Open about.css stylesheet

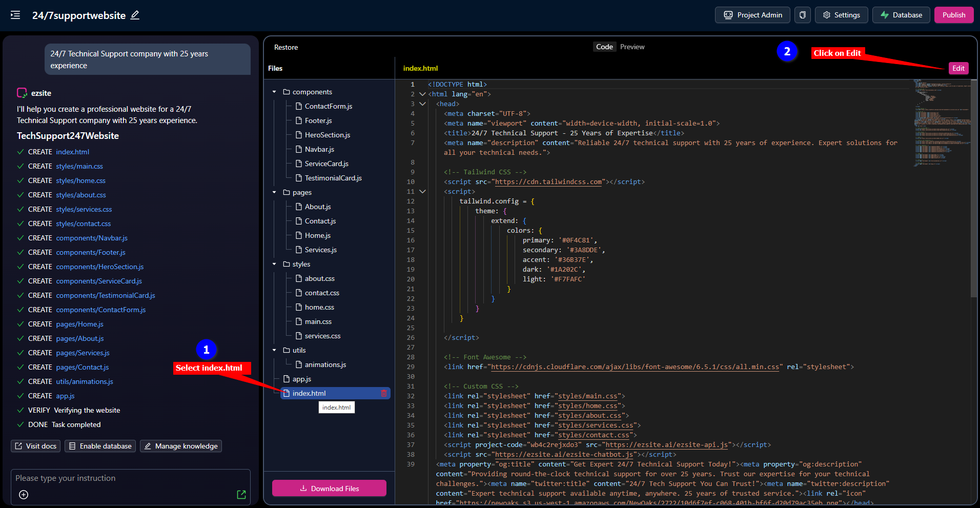pyautogui.click(x=320, y=278)
